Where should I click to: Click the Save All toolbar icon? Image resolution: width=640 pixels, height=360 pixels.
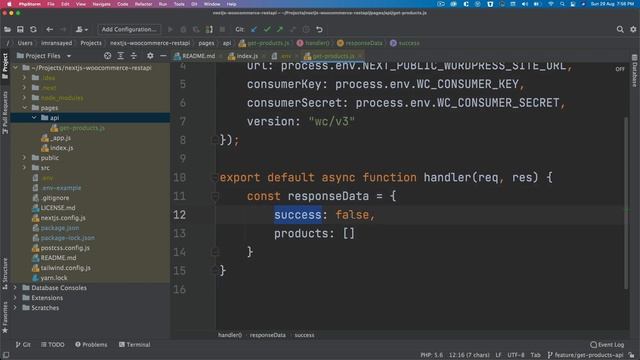[20, 29]
